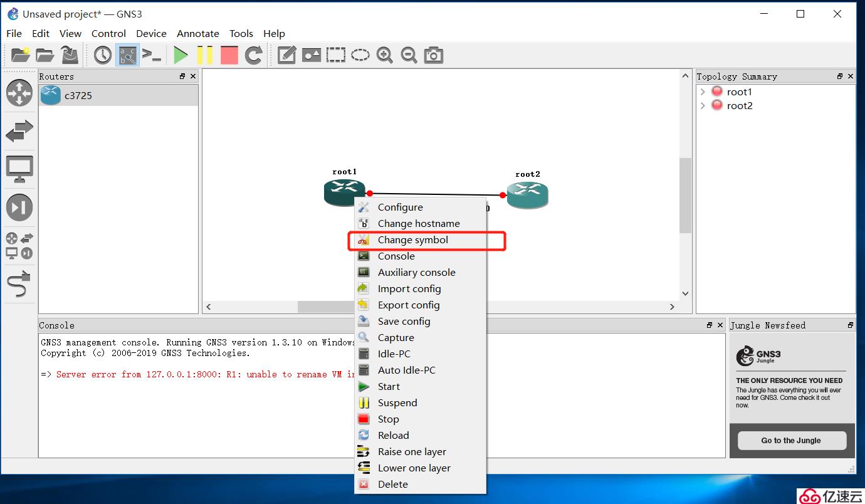
Task: Choose Raise one layer menu entry
Action: click(x=421, y=451)
